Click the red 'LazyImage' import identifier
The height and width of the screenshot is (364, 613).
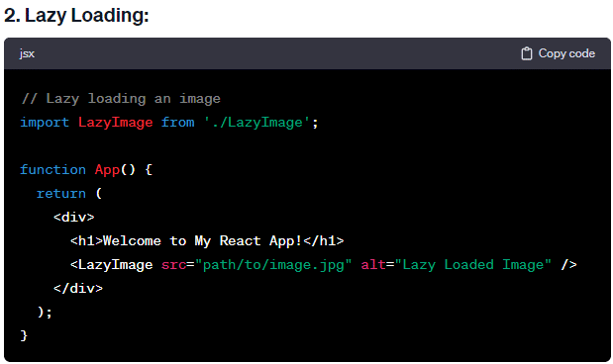coord(115,123)
